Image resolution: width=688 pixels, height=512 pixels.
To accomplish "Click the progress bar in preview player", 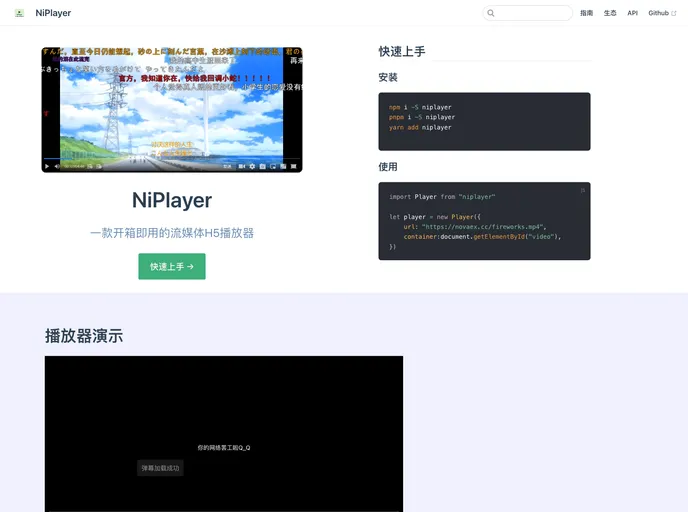I will 172,158.
